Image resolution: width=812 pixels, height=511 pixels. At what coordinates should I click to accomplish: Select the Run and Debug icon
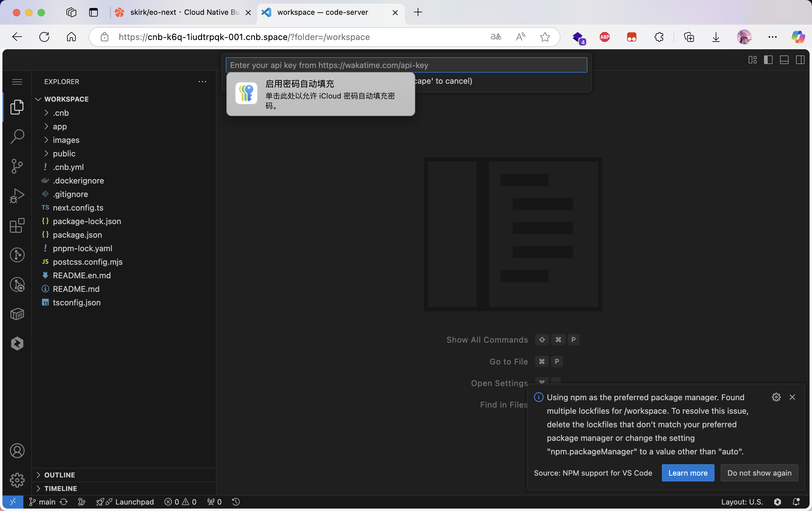pos(17,195)
